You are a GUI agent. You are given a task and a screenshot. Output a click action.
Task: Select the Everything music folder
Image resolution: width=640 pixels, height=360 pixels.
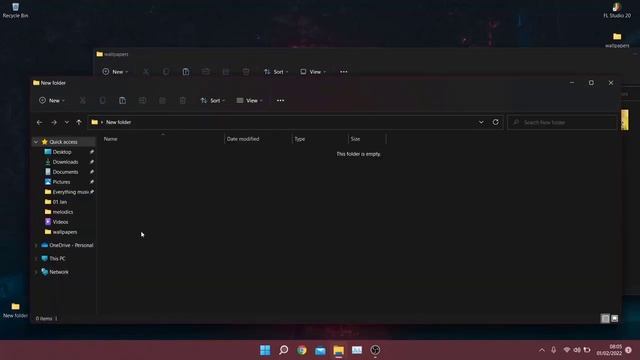70,192
